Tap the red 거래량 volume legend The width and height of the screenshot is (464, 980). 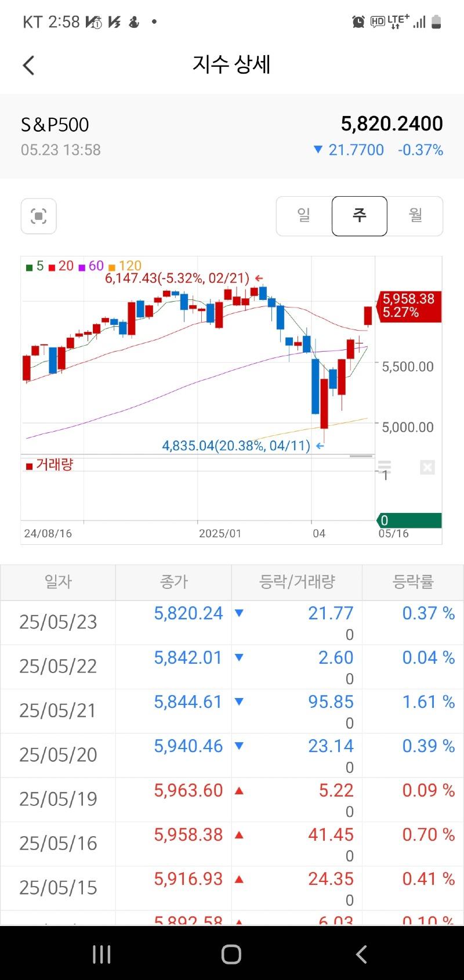click(x=49, y=465)
